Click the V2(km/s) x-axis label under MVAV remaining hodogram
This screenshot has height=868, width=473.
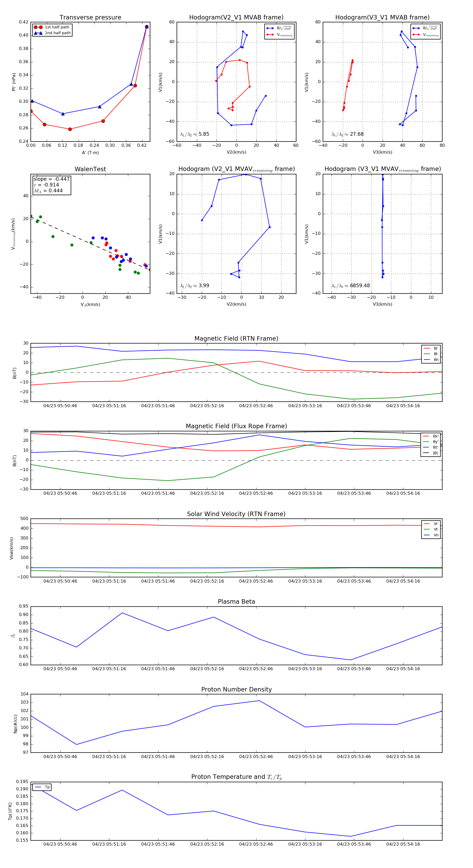point(236,304)
